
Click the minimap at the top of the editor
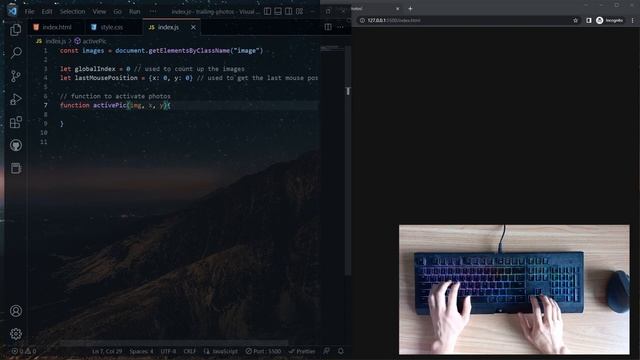331,48
